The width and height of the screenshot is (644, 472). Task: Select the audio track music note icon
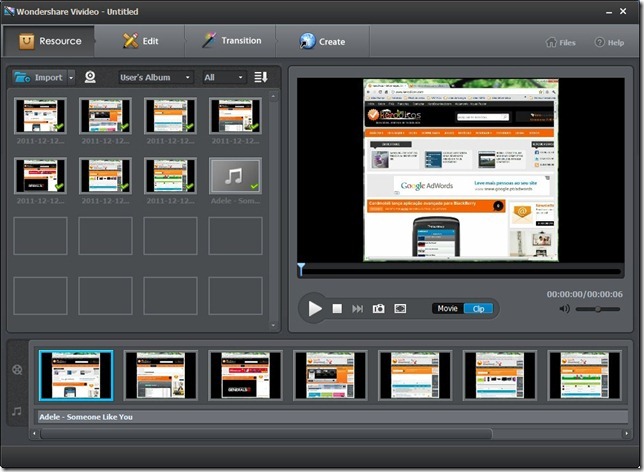[17, 411]
